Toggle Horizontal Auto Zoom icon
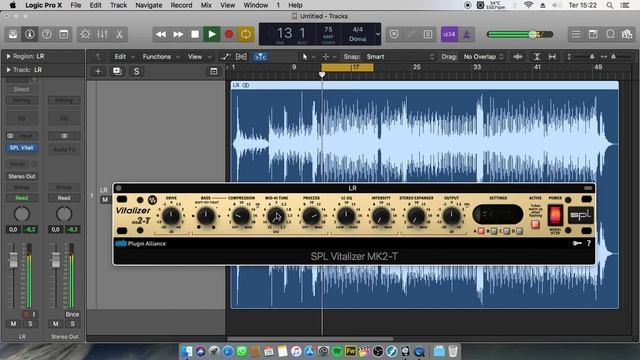This screenshot has width=640, height=360. tap(552, 57)
